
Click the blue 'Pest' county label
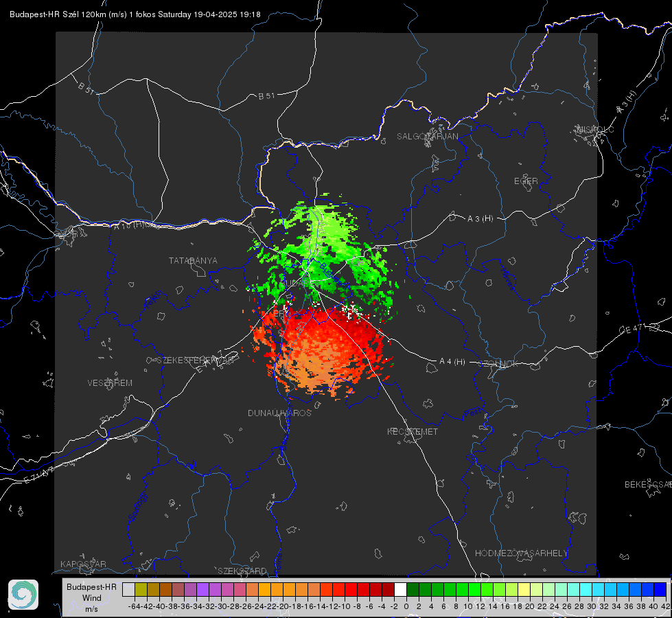tap(472, 413)
